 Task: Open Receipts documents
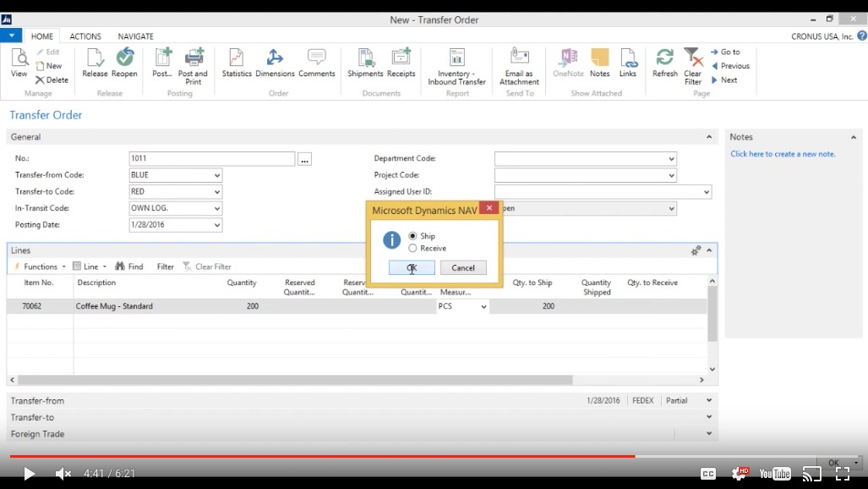click(x=401, y=63)
